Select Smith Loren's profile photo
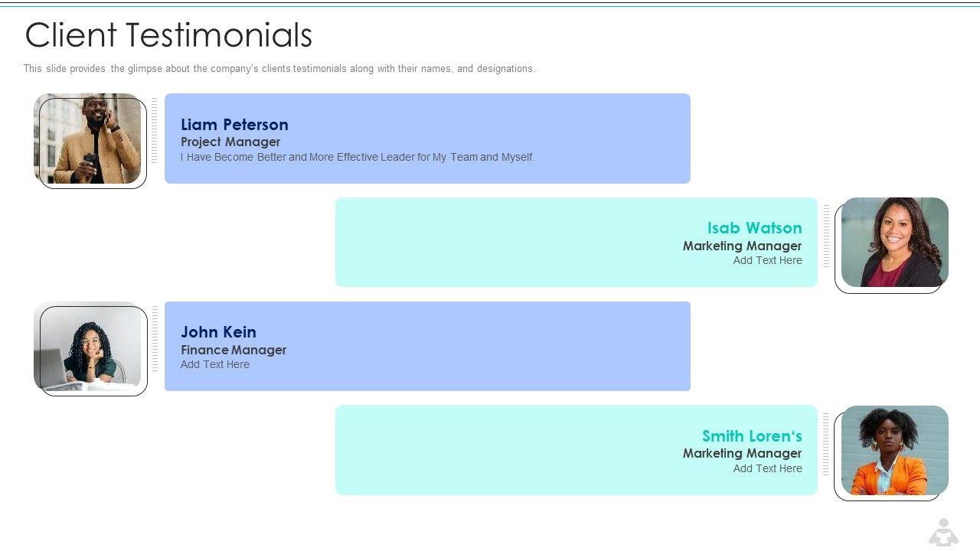Screen dimensions: 980x551 coord(894,450)
